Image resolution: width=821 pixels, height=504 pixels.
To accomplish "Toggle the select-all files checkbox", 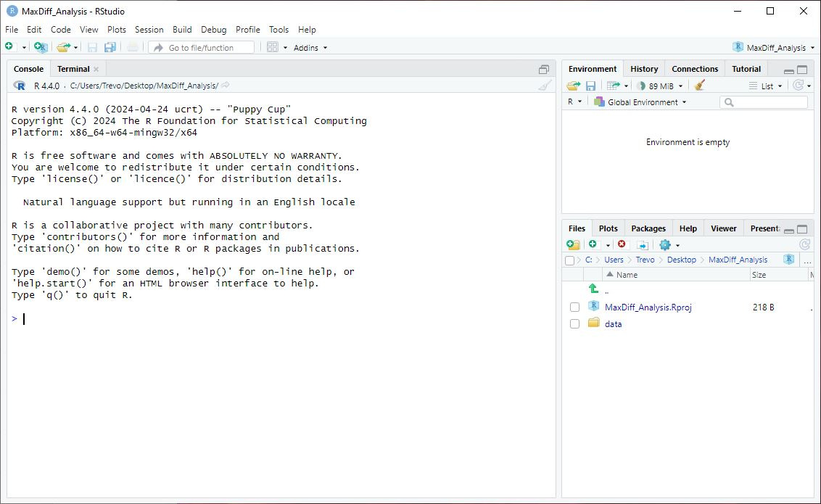I will click(569, 260).
